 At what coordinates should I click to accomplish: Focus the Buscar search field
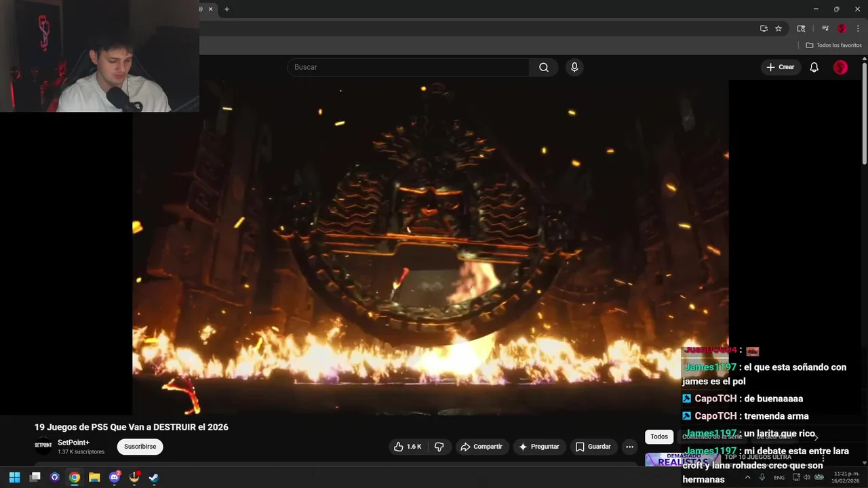click(408, 67)
